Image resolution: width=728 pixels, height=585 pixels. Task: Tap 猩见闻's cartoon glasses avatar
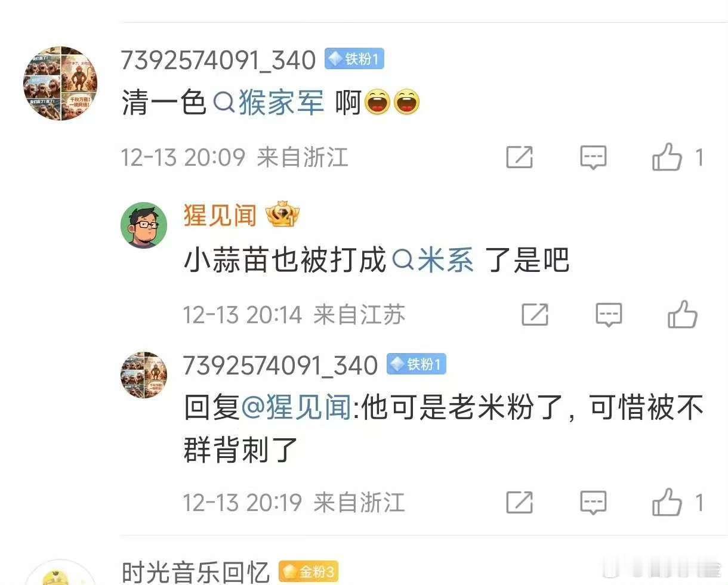pos(144,225)
